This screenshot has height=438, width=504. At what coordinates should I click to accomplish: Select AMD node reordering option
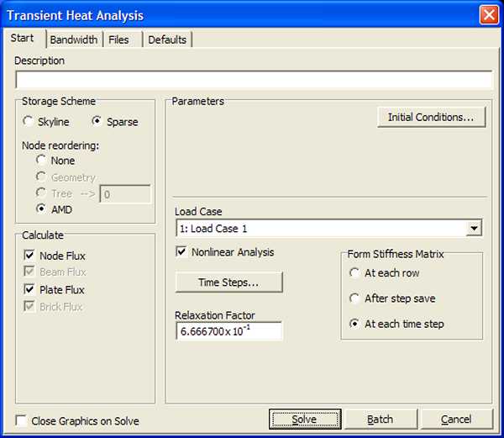click(41, 208)
